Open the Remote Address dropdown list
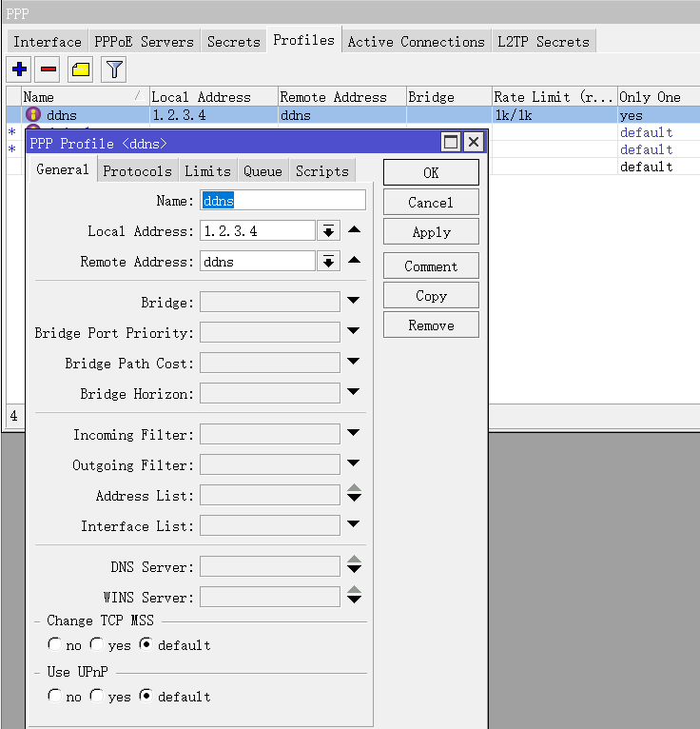Viewport: 700px width, 729px height. (x=328, y=262)
